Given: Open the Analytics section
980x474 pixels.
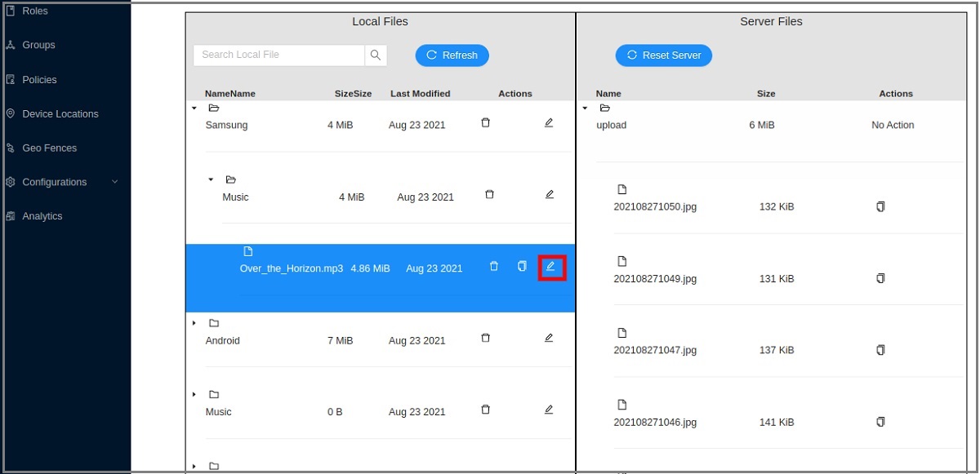Looking at the screenshot, I should tap(42, 216).
